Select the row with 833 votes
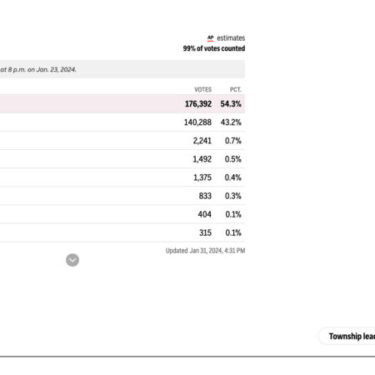The image size is (375, 375). pyautogui.click(x=122, y=196)
